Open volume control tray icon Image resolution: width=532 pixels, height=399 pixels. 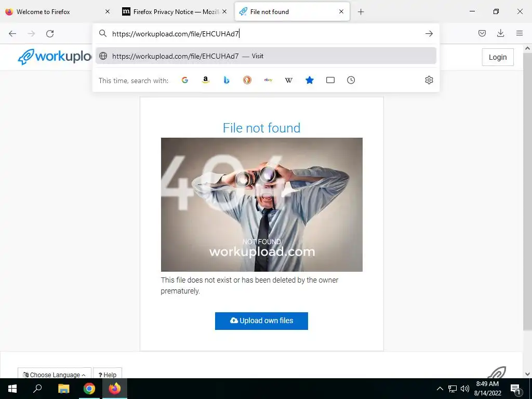point(464,389)
